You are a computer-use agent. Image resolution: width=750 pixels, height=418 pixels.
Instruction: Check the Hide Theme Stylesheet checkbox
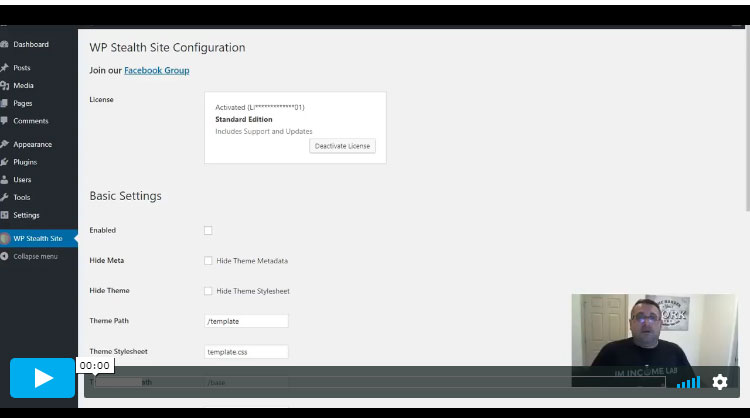click(x=208, y=291)
